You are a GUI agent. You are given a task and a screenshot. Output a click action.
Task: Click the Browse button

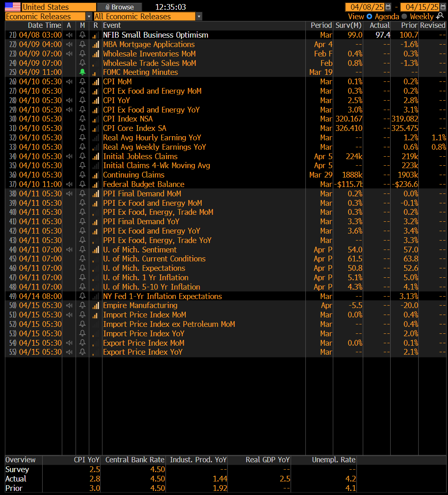[x=119, y=7]
